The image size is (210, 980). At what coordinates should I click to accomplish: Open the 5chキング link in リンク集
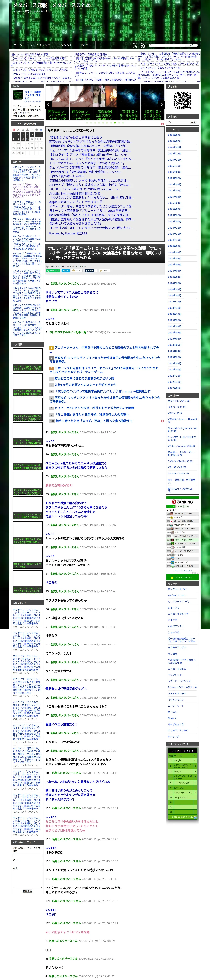(x=173, y=736)
